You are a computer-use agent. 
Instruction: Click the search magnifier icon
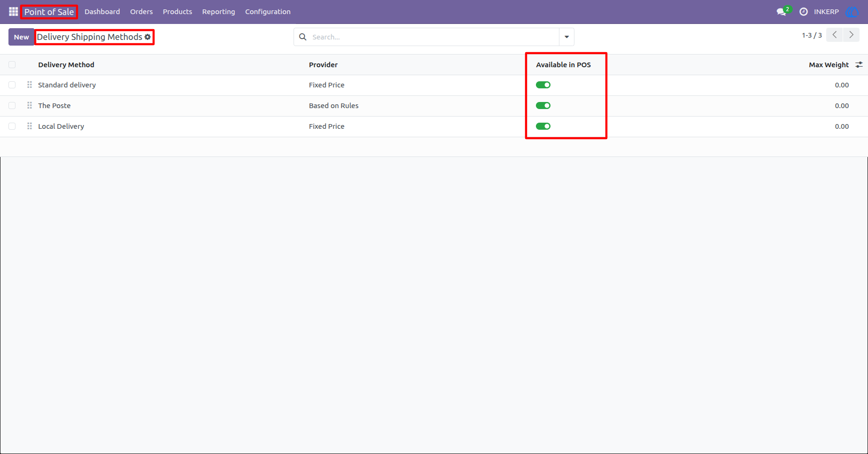click(x=303, y=37)
